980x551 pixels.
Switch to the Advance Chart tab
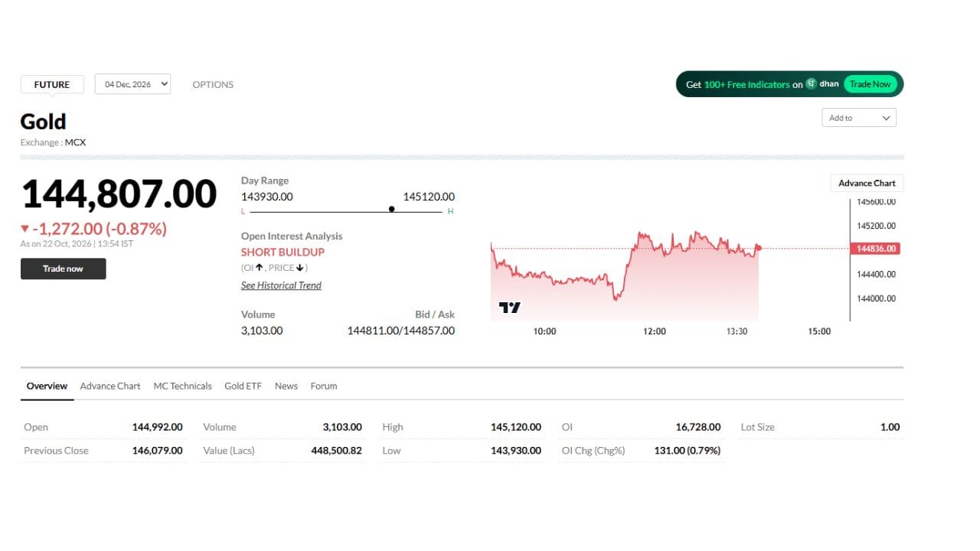tap(110, 386)
